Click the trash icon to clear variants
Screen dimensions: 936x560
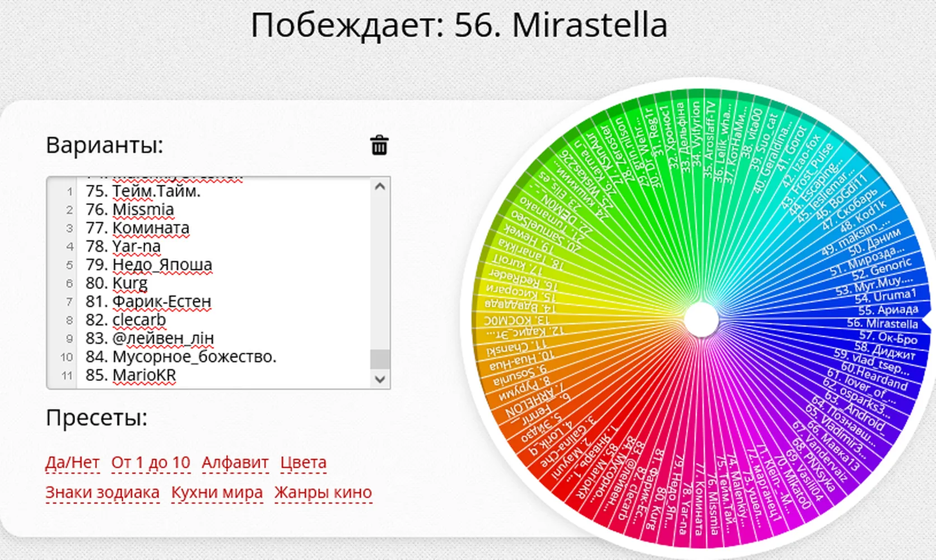(379, 145)
